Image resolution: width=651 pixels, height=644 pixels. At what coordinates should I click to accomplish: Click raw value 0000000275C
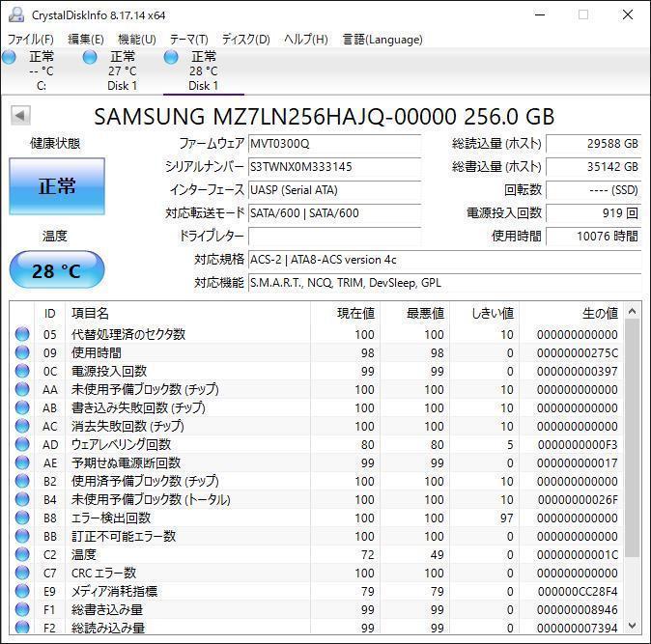click(577, 352)
